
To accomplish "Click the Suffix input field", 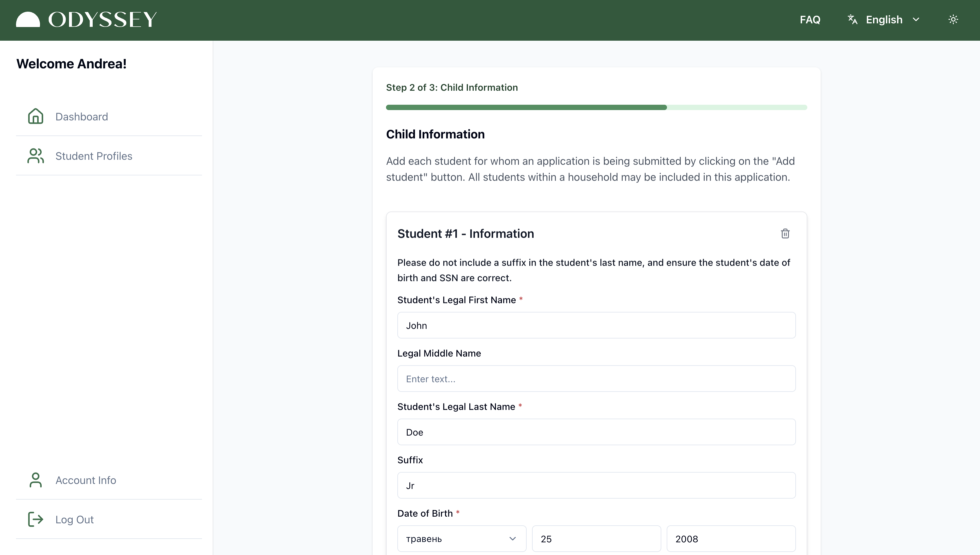I will (x=596, y=485).
